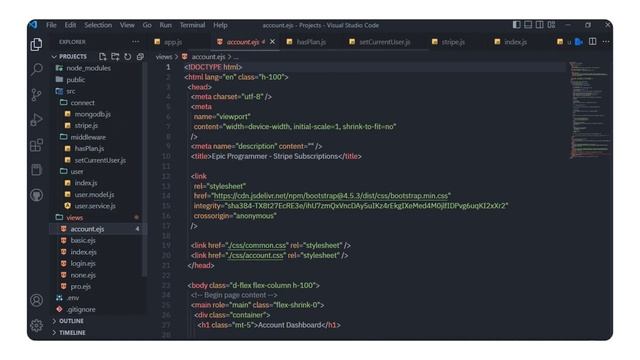Collapse all folders in Explorer

point(140,56)
